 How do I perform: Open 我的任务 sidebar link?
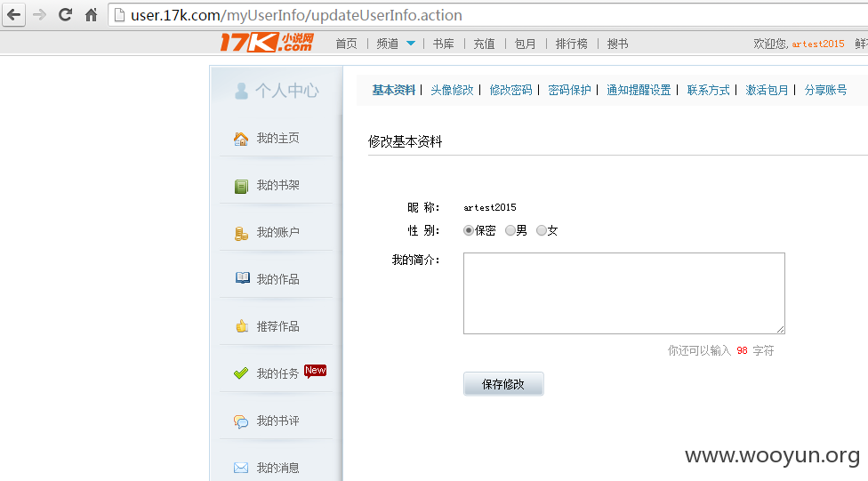[277, 373]
